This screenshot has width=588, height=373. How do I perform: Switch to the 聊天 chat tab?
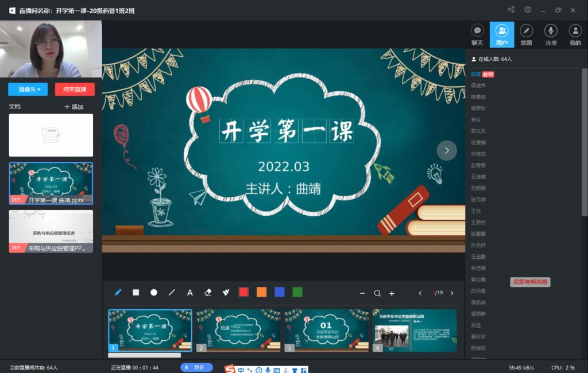coord(477,35)
